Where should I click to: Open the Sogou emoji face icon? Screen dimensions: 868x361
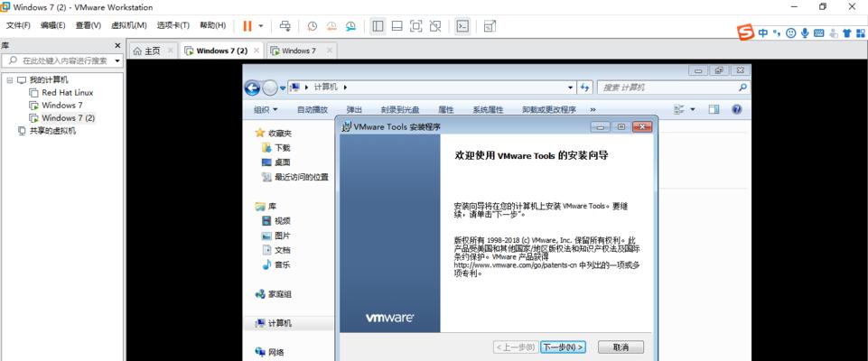(791, 33)
